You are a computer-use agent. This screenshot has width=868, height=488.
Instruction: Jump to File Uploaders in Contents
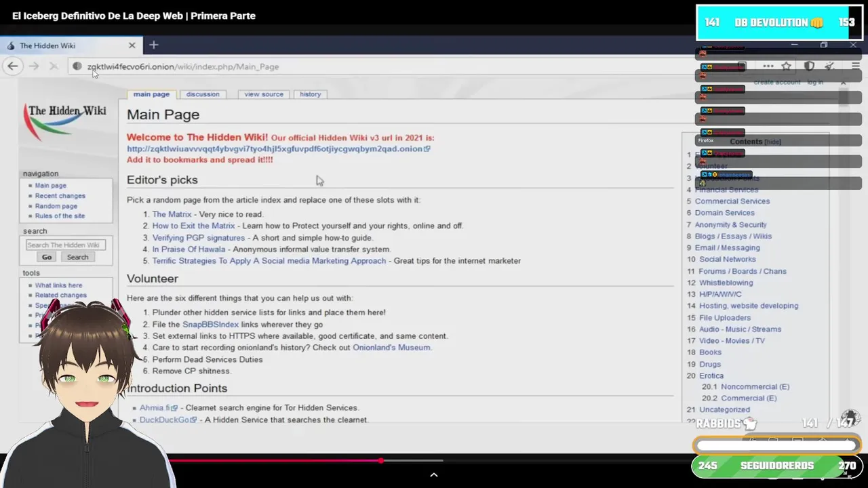[x=725, y=318]
